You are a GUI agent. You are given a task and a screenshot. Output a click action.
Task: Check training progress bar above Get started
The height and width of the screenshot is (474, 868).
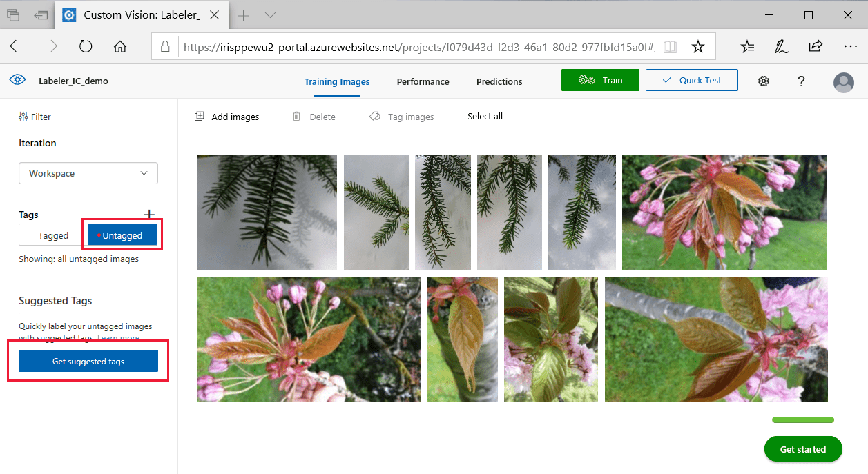point(802,419)
